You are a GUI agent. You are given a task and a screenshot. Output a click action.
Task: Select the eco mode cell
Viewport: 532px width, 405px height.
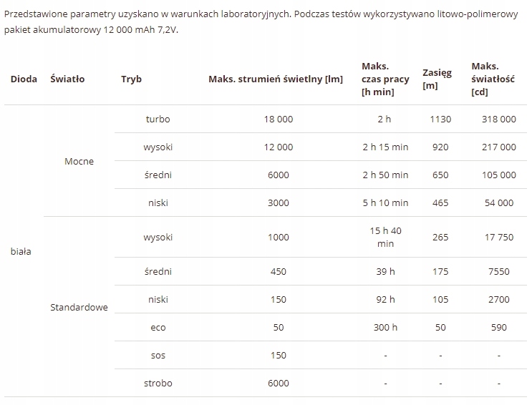pos(158,327)
